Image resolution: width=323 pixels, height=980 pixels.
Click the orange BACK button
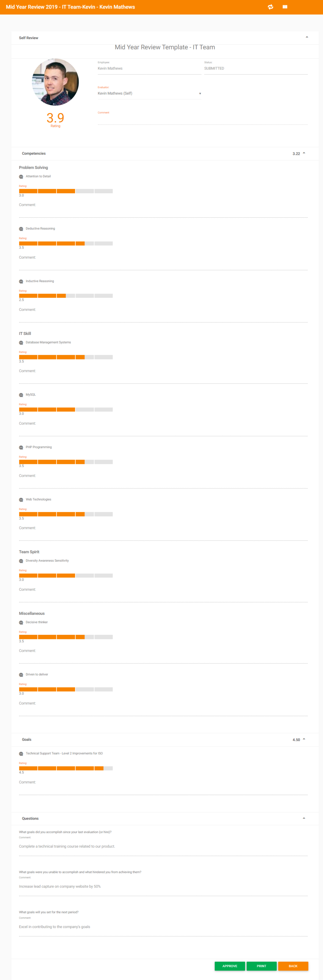(293, 966)
